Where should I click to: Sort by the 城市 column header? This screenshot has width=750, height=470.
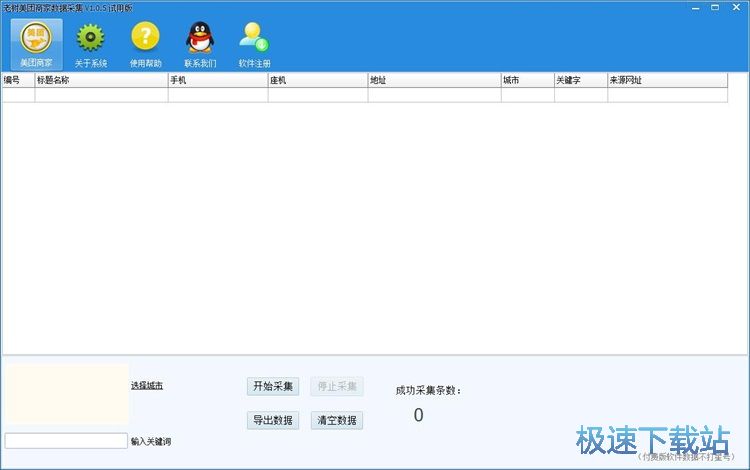tap(528, 80)
